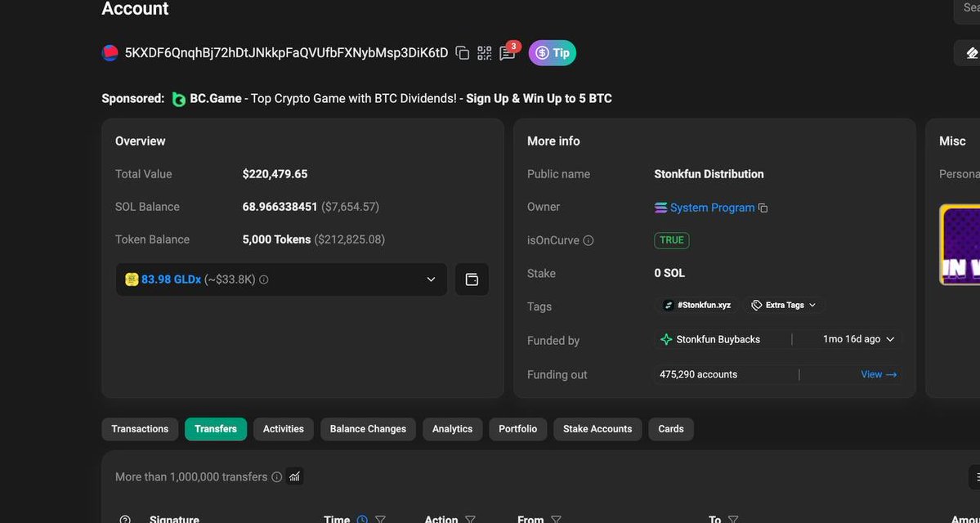Open the System Program owner link
Screen dimensions: 980x523
pyautogui.click(x=712, y=208)
